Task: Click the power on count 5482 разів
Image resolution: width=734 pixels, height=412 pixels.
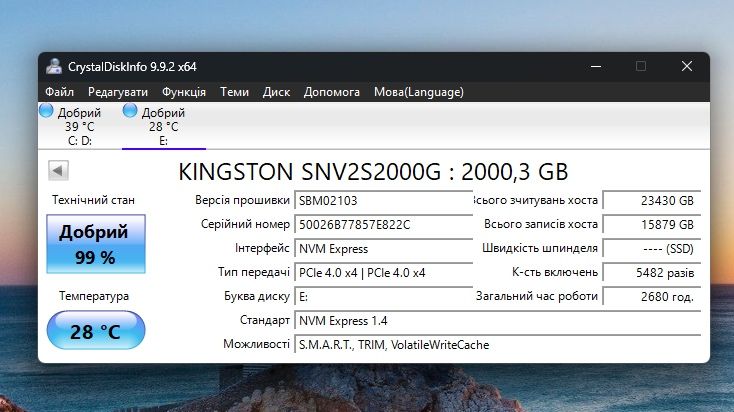Action: point(651,272)
